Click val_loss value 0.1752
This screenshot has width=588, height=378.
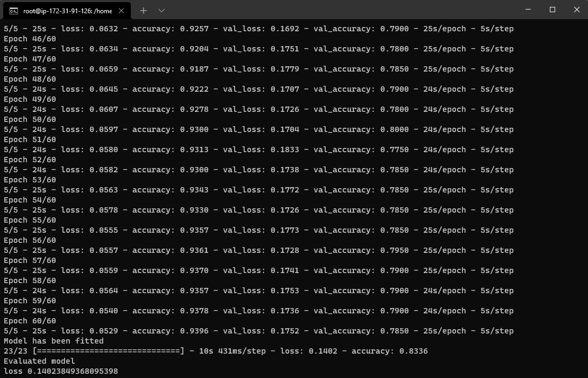coord(285,331)
